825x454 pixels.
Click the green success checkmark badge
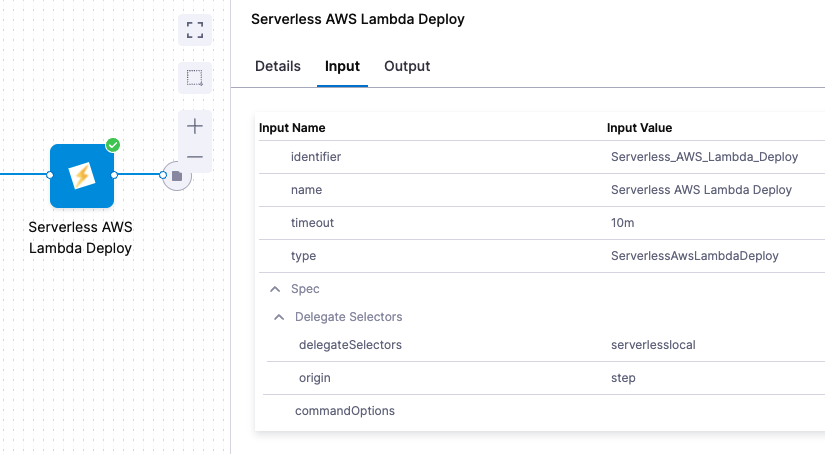pyautogui.click(x=113, y=146)
